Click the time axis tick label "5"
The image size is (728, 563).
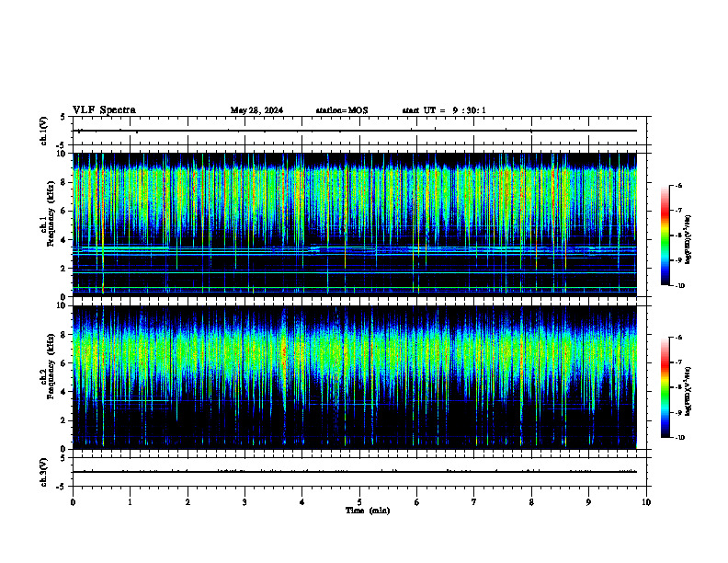pos(359,502)
